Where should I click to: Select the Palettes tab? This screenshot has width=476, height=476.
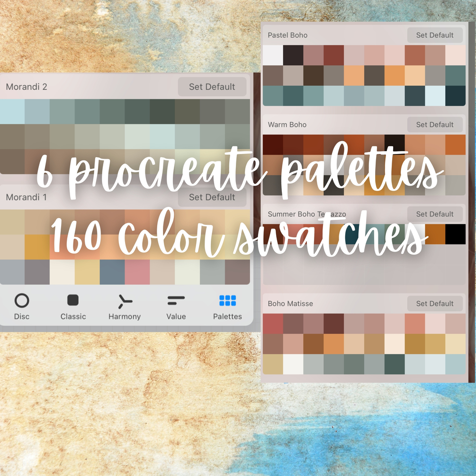(227, 306)
